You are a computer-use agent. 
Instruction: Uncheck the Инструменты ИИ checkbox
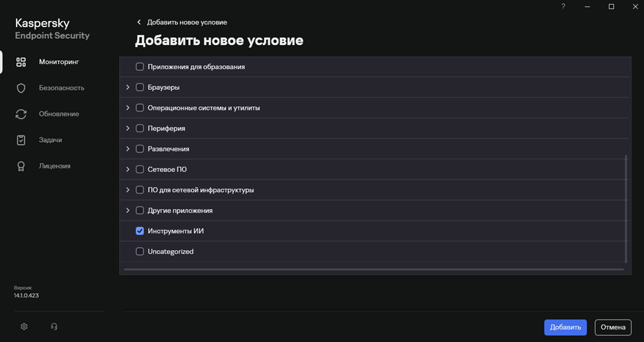point(139,230)
